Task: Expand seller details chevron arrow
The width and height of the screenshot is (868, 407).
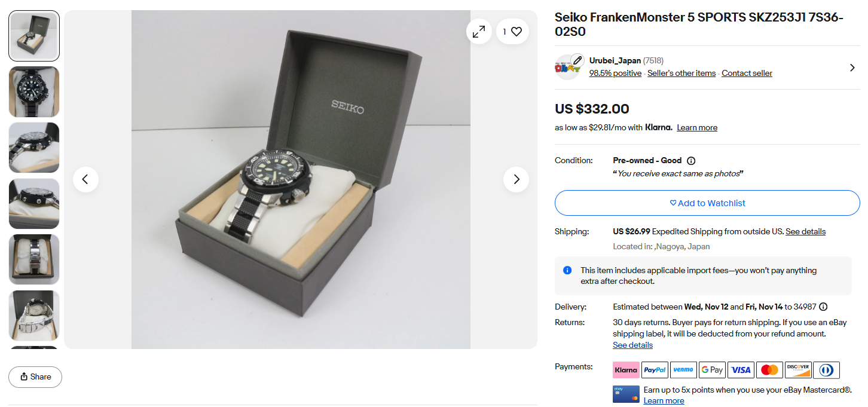Action: [x=852, y=68]
